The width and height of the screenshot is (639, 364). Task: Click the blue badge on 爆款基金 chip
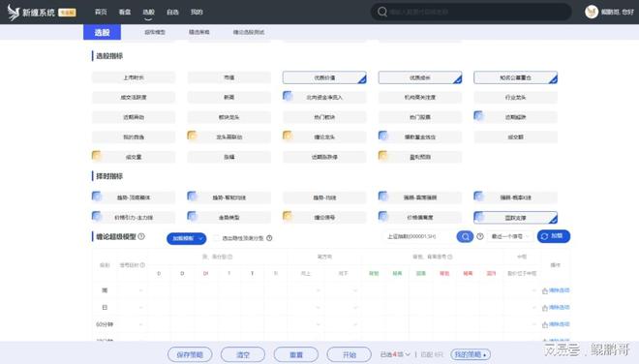[383, 136]
